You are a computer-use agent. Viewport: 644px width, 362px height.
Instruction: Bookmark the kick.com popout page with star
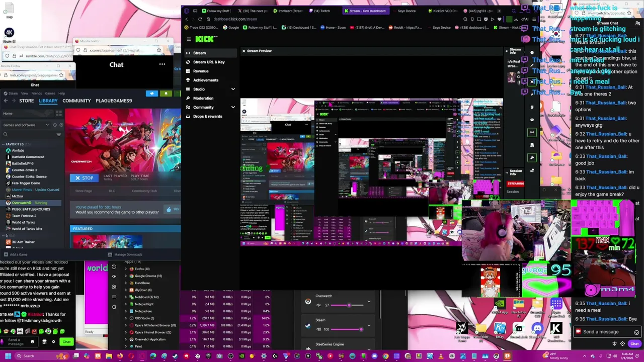[61, 75]
